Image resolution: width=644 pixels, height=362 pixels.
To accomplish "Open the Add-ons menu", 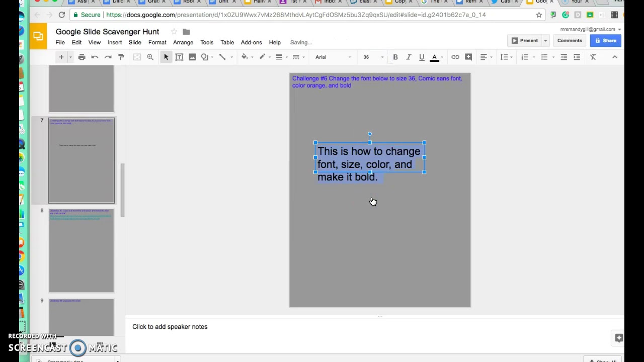I will [x=252, y=42].
